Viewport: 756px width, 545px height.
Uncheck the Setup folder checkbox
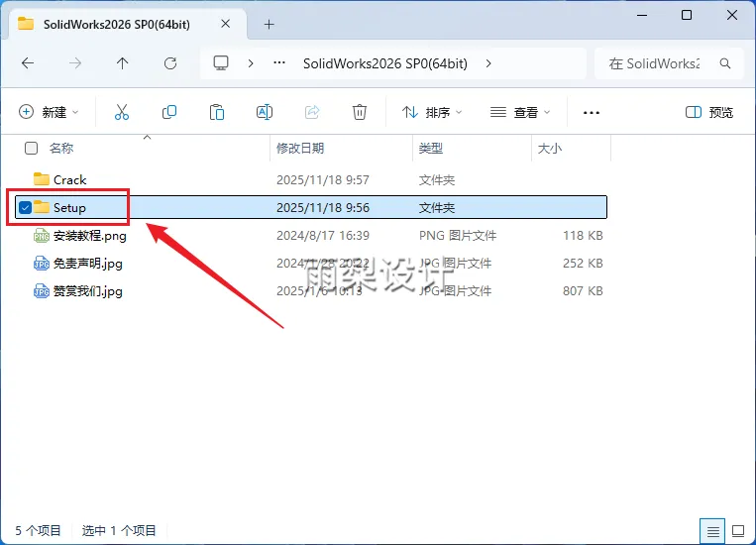(x=25, y=208)
